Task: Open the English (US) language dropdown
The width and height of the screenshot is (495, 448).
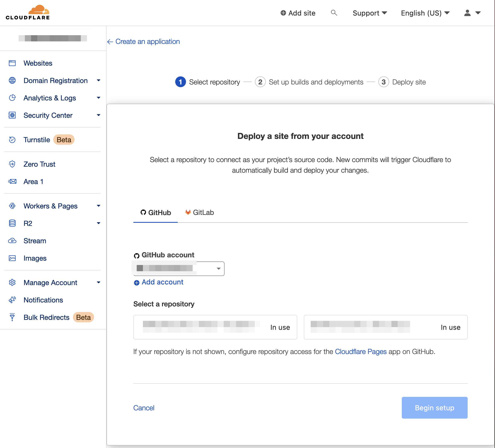Action: tap(425, 13)
